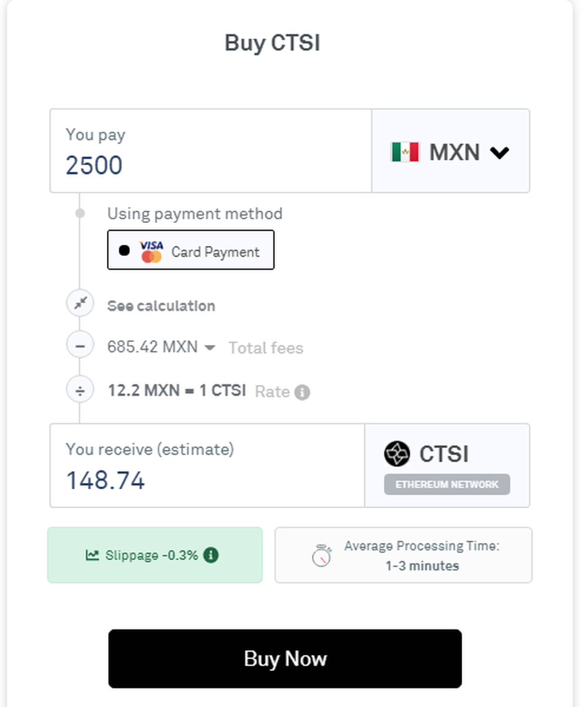This screenshot has width=588, height=707.
Task: Click the minus fees circle icon
Action: point(80,346)
